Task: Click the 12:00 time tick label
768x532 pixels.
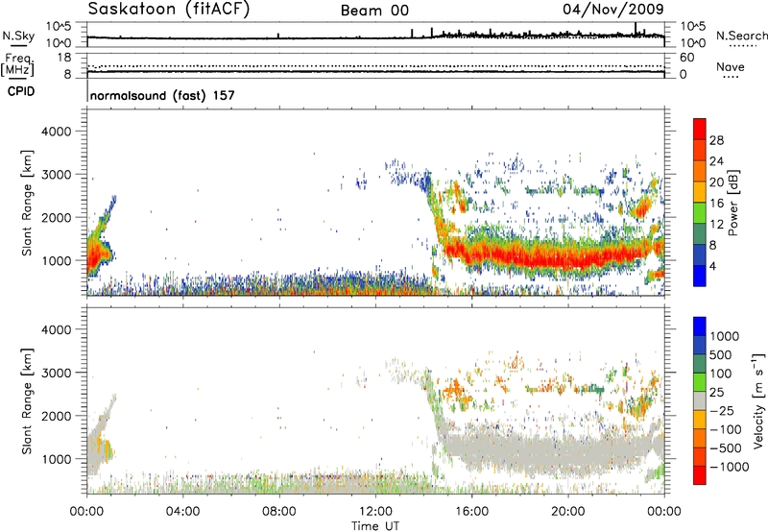Action: pyautogui.click(x=375, y=512)
